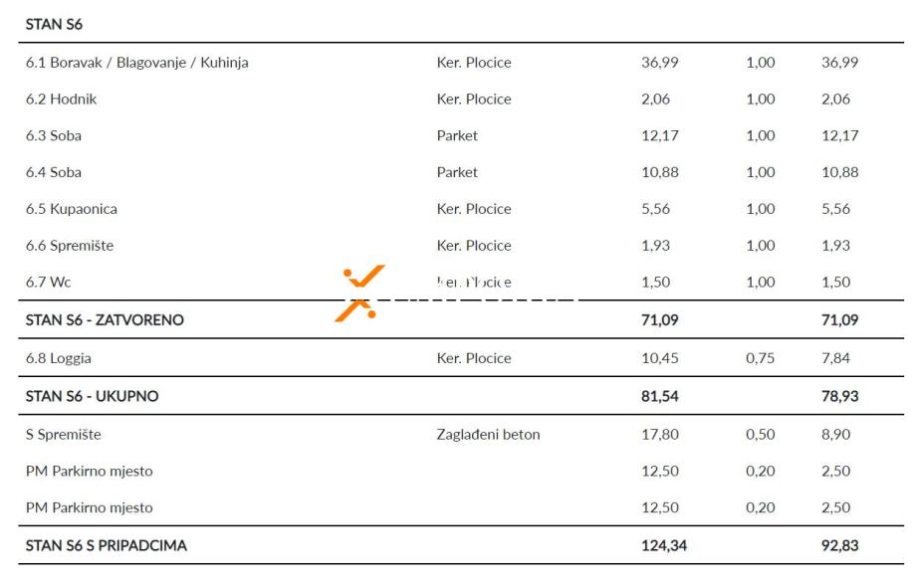Click the 6.8 Loggia row label
The width and height of the screenshot is (916, 588).
[x=59, y=358]
